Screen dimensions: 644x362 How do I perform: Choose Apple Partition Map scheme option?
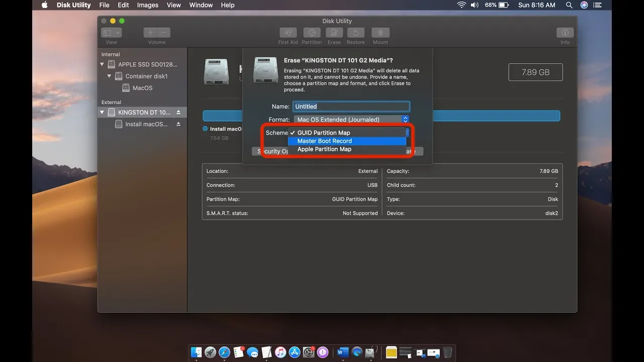(x=347, y=149)
